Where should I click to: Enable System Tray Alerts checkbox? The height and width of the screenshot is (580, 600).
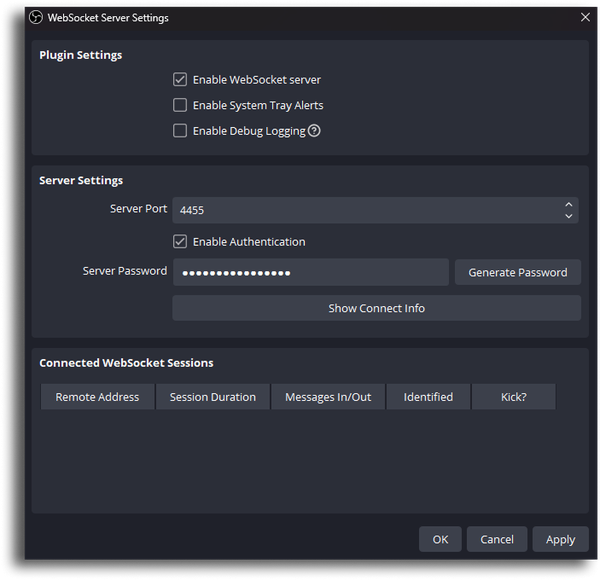point(180,105)
